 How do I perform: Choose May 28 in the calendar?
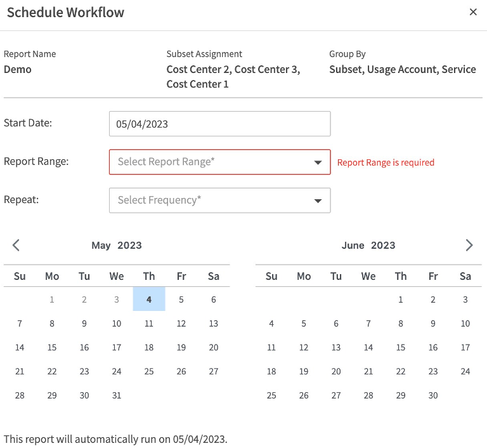pyautogui.click(x=20, y=395)
